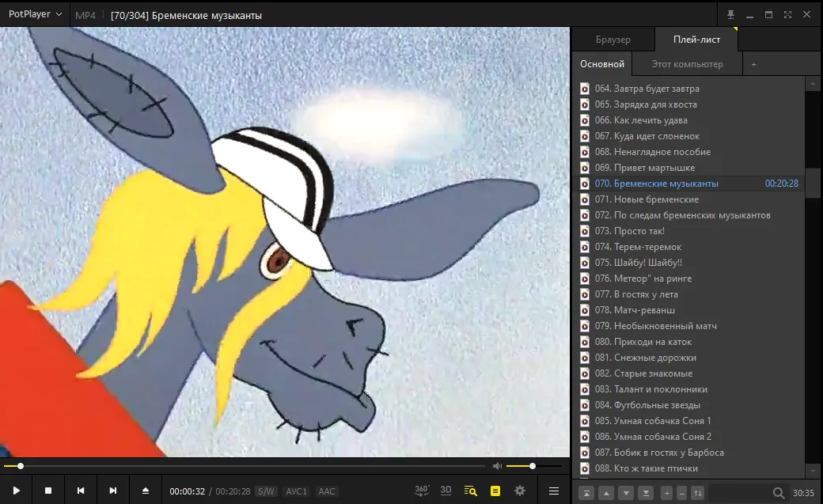
Task: Enter fullscreen mode from the title bar
Action: [x=787, y=15]
